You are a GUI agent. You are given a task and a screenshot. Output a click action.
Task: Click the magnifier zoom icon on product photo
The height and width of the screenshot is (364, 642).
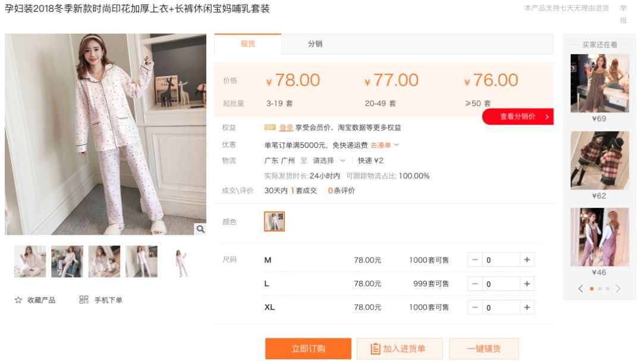coord(201,229)
